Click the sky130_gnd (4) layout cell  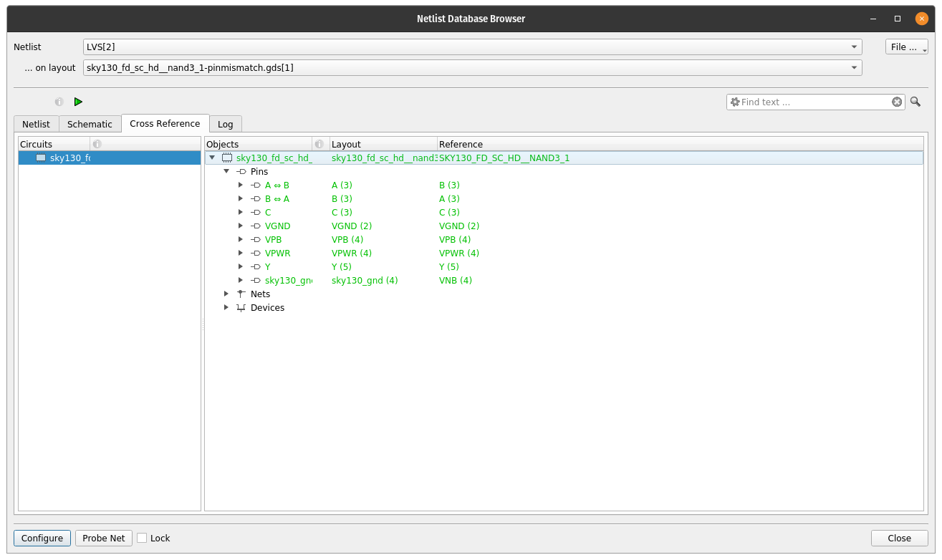point(365,281)
